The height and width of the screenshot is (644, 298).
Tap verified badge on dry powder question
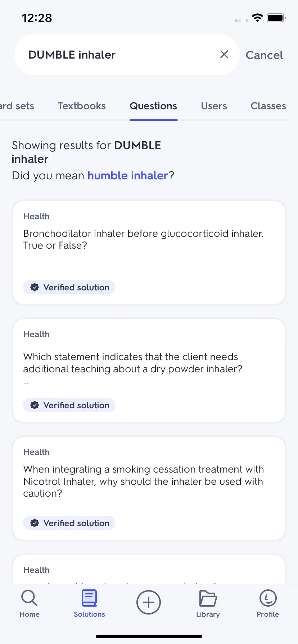click(x=69, y=405)
